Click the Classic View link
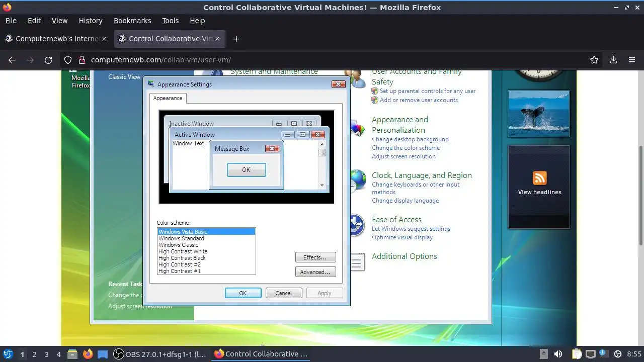The image size is (644, 362). (124, 77)
